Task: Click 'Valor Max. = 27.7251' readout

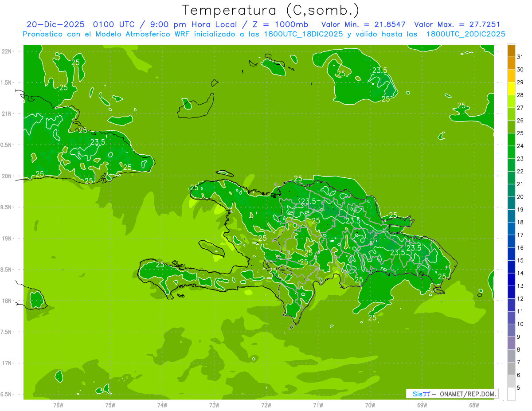Action: [x=457, y=24]
